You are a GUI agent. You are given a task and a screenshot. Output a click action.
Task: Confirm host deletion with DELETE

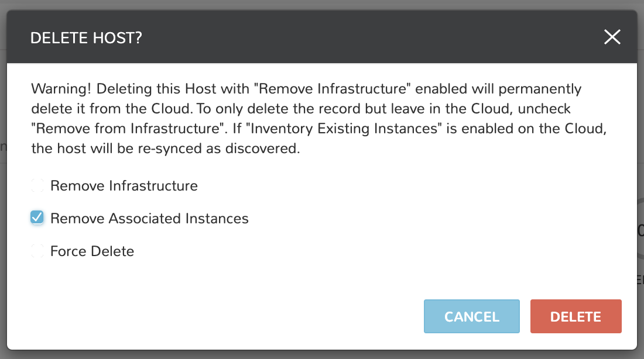tap(576, 316)
